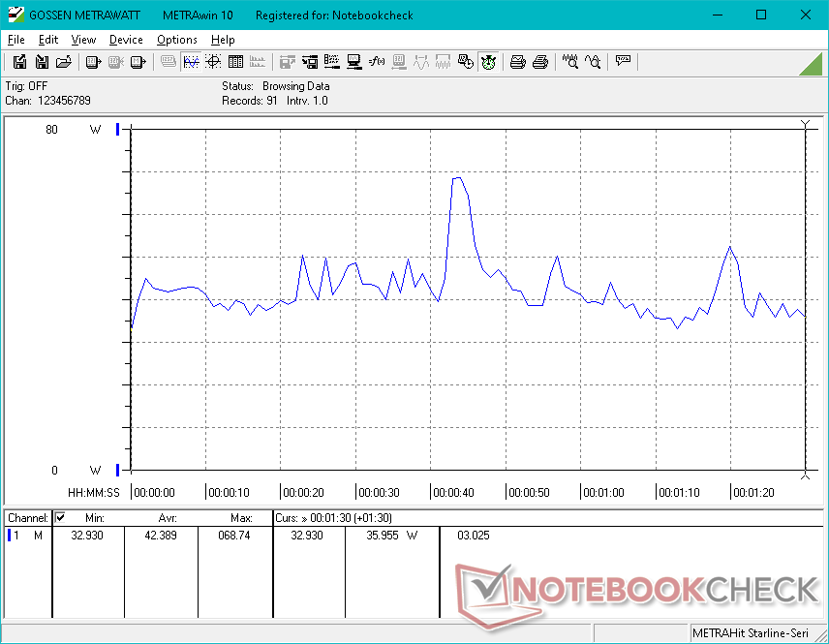Click the blue channel marker beside 80 W

[x=117, y=129]
